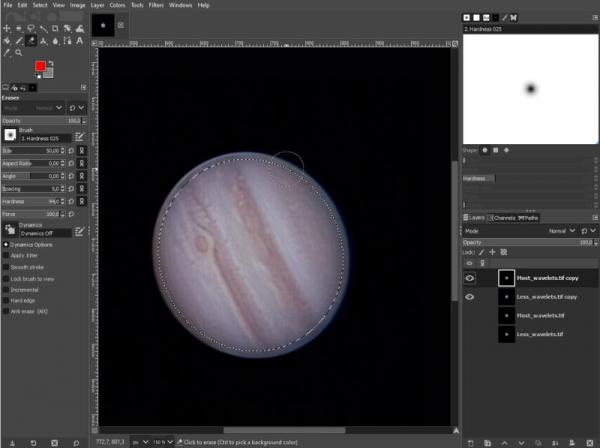
Task: Click the red foreground color swatch
Action: (41, 66)
